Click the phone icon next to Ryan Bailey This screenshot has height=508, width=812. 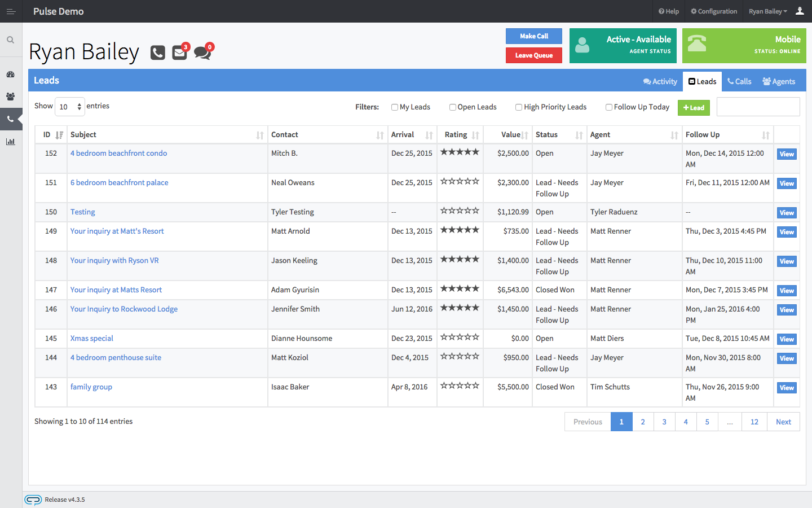[x=157, y=52]
